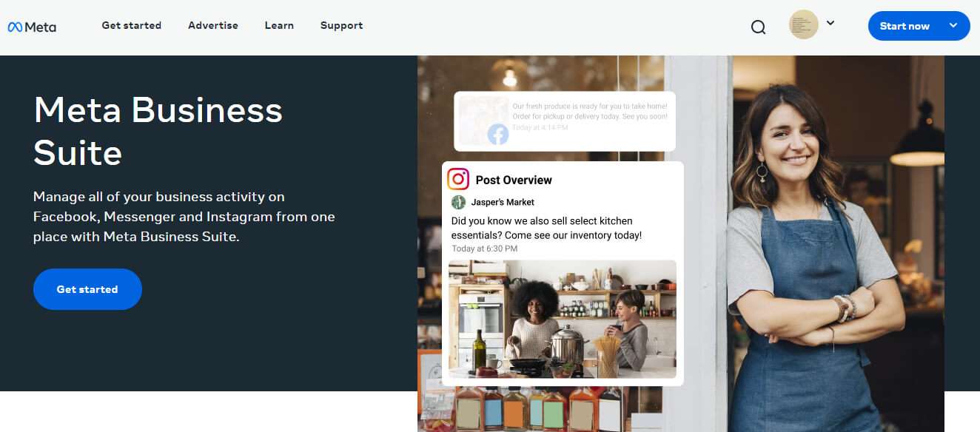Open the kitchen cooking photo in the post
Viewport: 980px width, 432px height.
click(563, 319)
